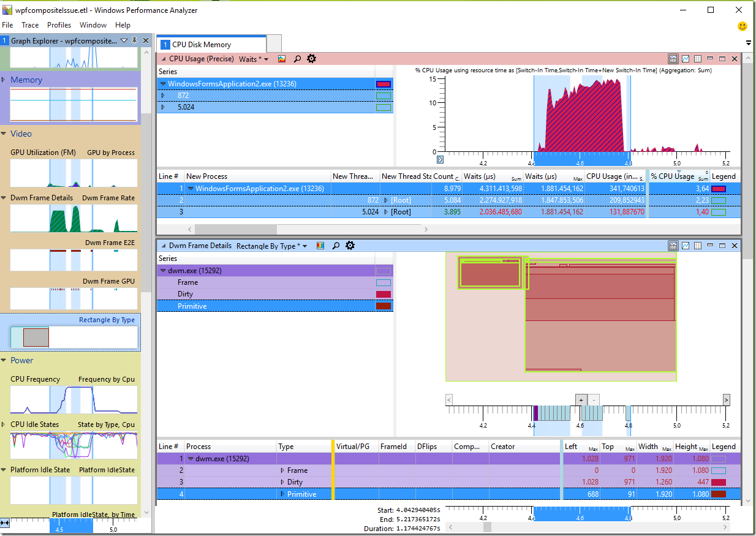Open Dwm Frame Details view editor gear

point(350,246)
